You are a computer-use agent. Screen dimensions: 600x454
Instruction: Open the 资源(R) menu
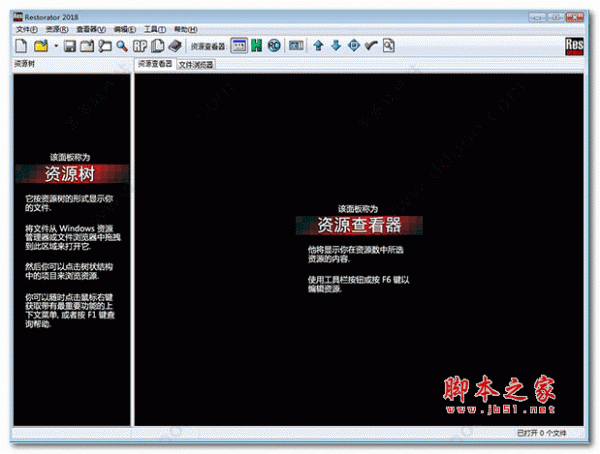coord(57,29)
